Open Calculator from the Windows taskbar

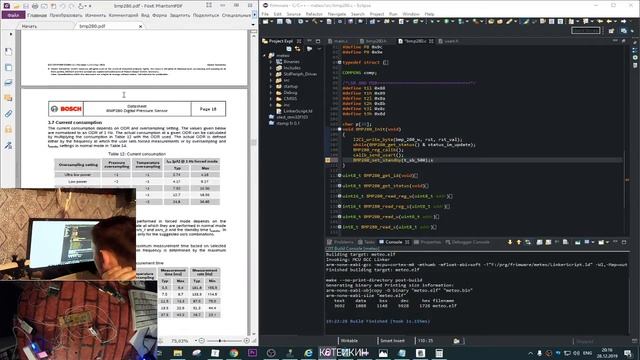(439, 353)
